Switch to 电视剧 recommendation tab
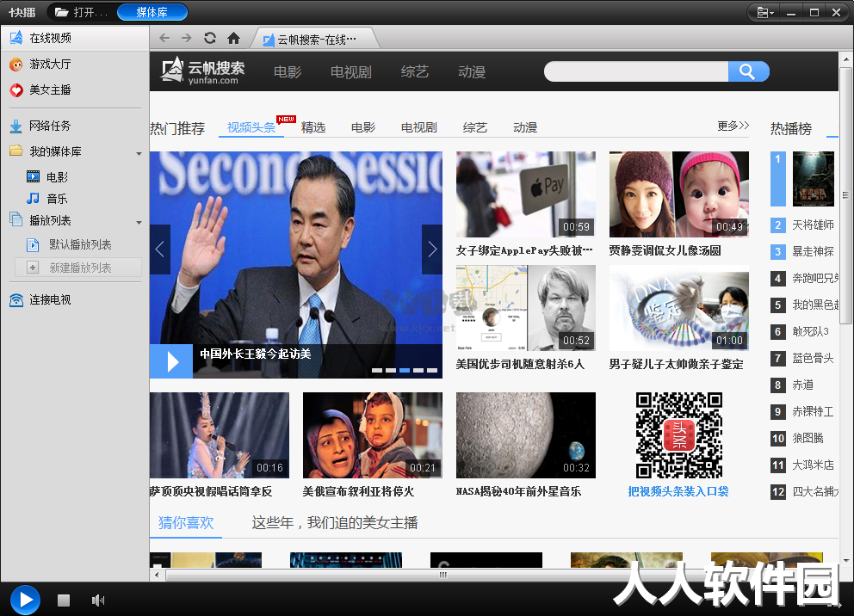Image resolution: width=854 pixels, height=616 pixels. [x=419, y=127]
